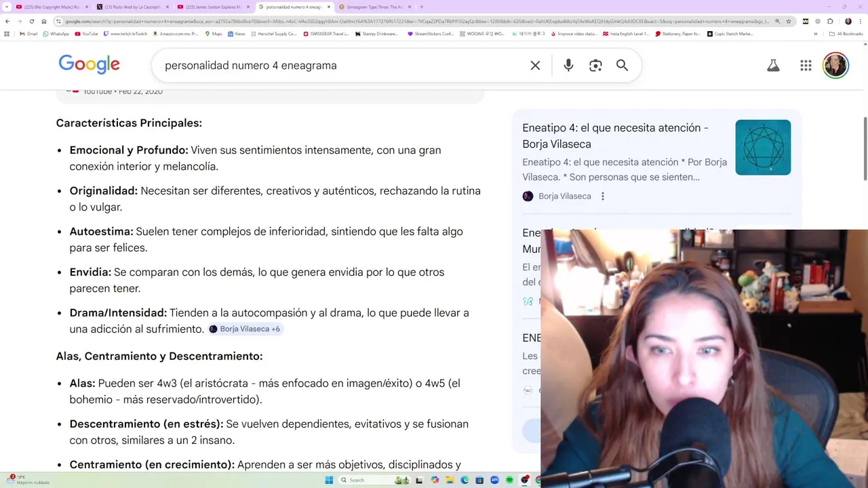Open the YouTube bookmark
868x488 pixels.
pyautogui.click(x=86, y=34)
